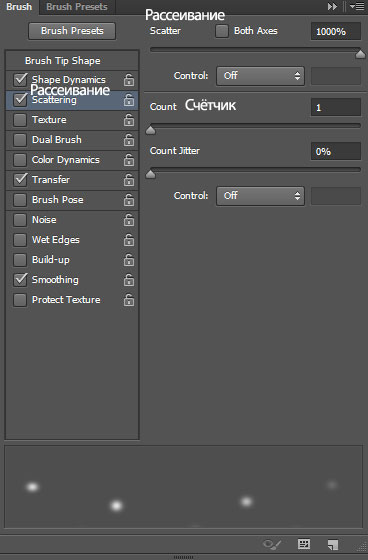Toggle lock icon for Shape Dynamics
Viewport: 368px width, 560px height.
pyautogui.click(x=129, y=80)
